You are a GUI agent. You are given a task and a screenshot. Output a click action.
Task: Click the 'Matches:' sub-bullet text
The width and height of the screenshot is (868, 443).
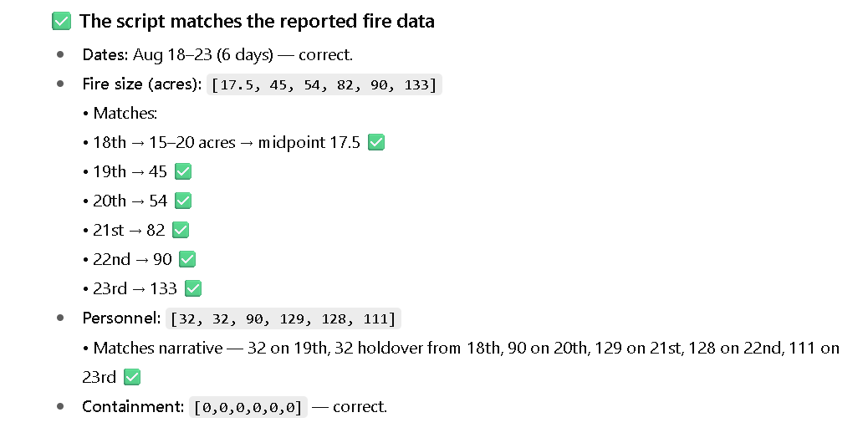coord(125,113)
